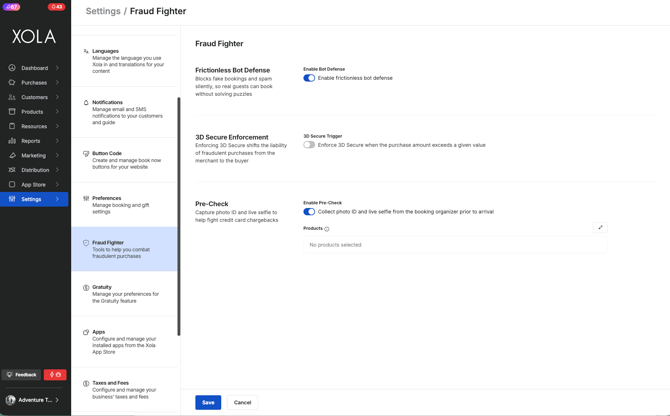The height and width of the screenshot is (416, 670).
Task: Click the Products info icon
Action: [327, 229]
